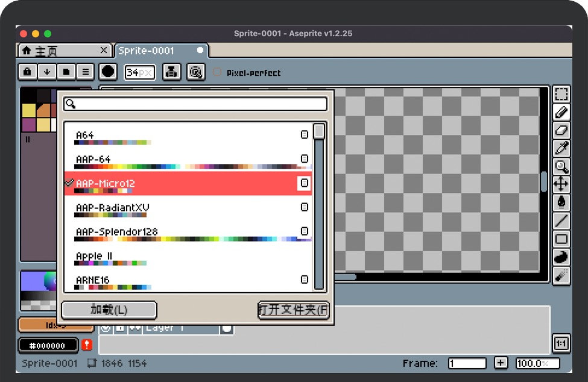Select the Line tool
588x382 pixels.
561,221
